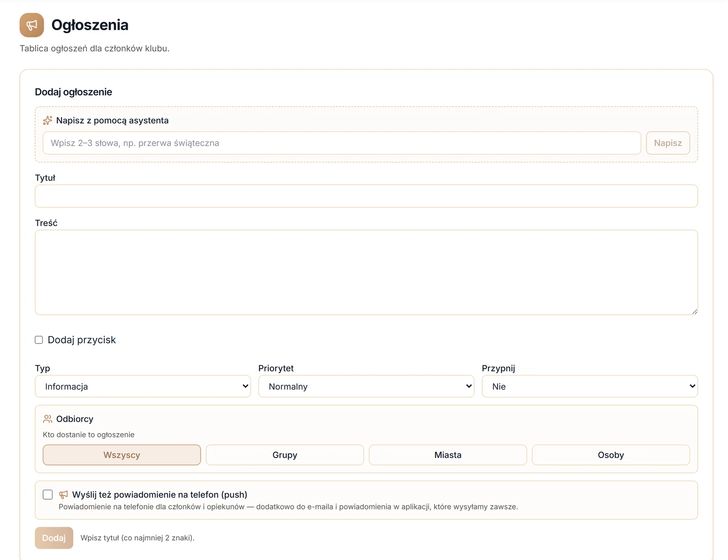This screenshot has width=728, height=560.
Task: Select the Wszyscy recipients option
Action: coord(122,455)
